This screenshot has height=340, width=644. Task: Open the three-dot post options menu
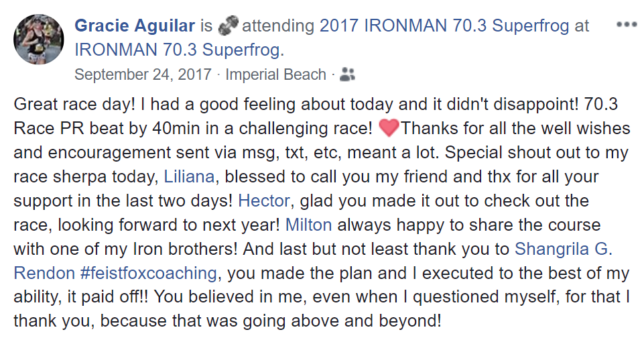627,25
